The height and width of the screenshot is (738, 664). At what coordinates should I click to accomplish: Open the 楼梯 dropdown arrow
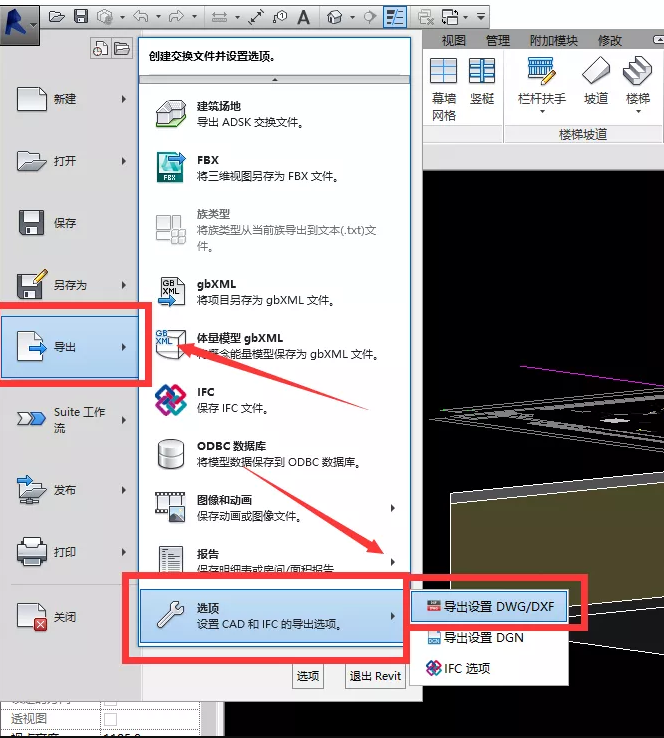click(x=638, y=112)
